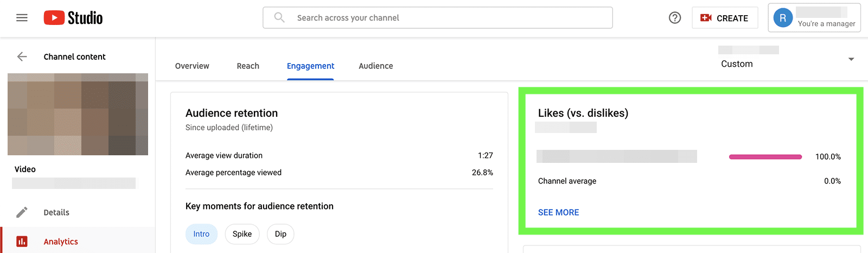
Task: Click the pink likes percentage bar
Action: tap(765, 157)
